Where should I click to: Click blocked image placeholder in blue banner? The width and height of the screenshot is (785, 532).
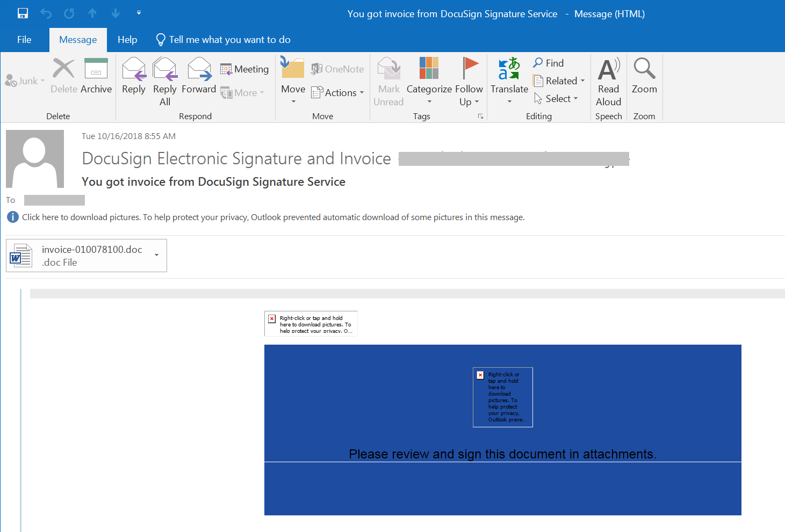click(503, 397)
